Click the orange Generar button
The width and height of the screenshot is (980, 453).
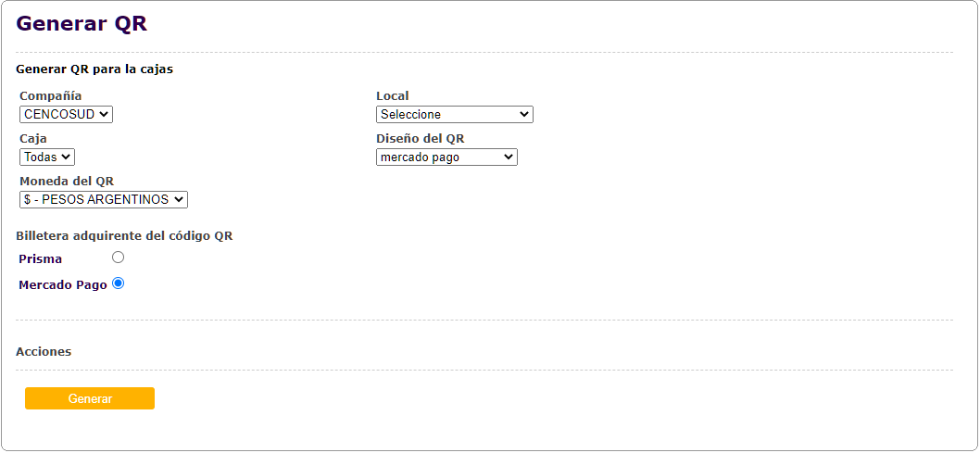pos(90,398)
